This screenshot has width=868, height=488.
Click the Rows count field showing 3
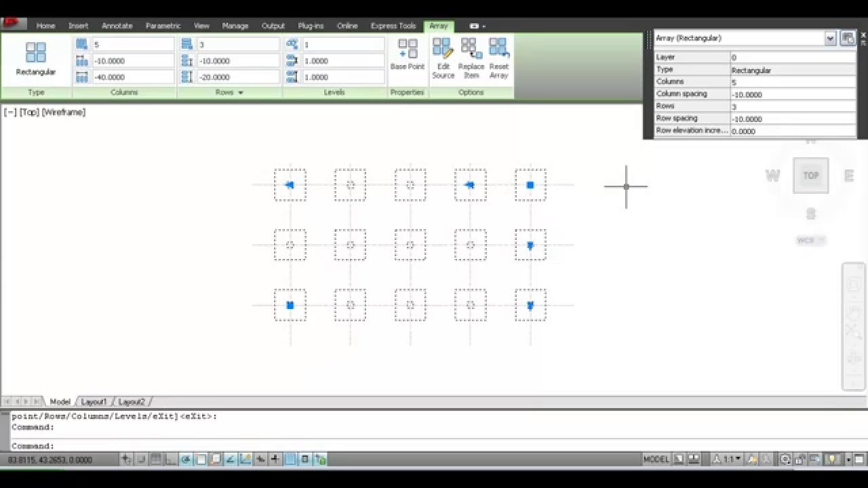238,45
